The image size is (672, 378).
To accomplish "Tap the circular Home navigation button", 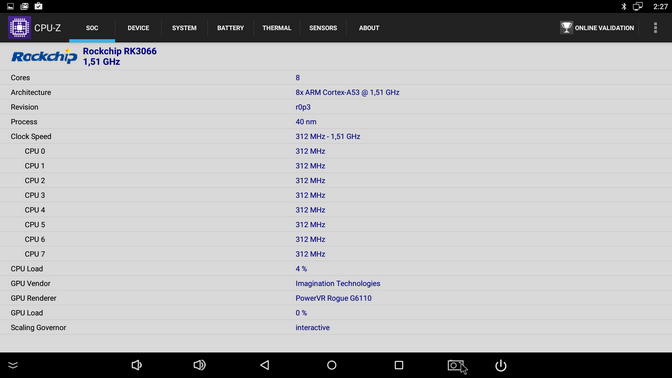I will pos(332,365).
